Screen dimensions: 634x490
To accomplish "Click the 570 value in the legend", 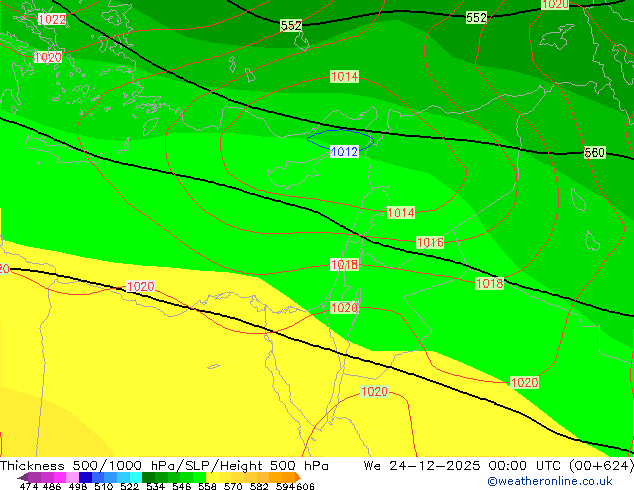I will [233, 486].
